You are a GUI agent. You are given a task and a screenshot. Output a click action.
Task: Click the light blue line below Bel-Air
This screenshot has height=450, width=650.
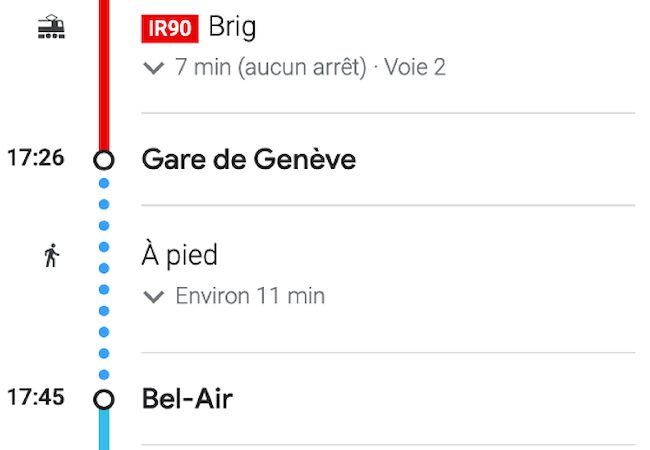coord(104,432)
